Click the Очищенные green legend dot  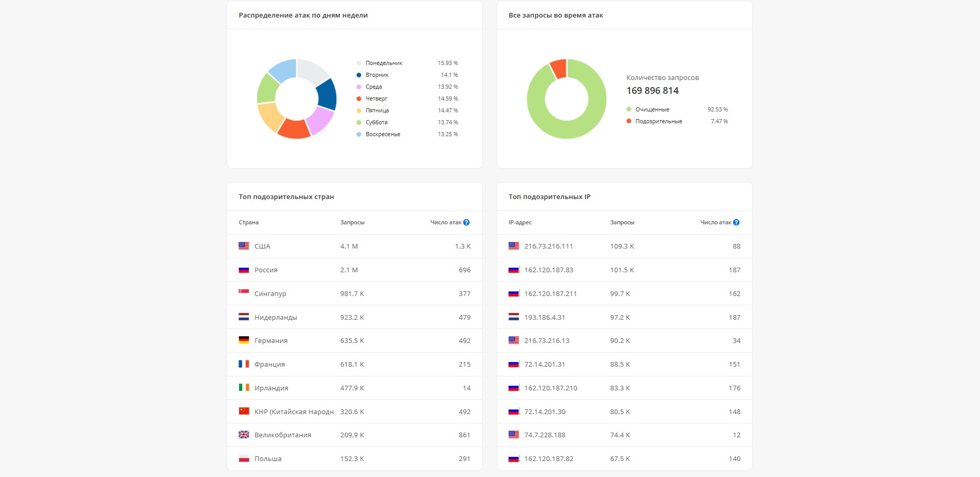pos(629,109)
